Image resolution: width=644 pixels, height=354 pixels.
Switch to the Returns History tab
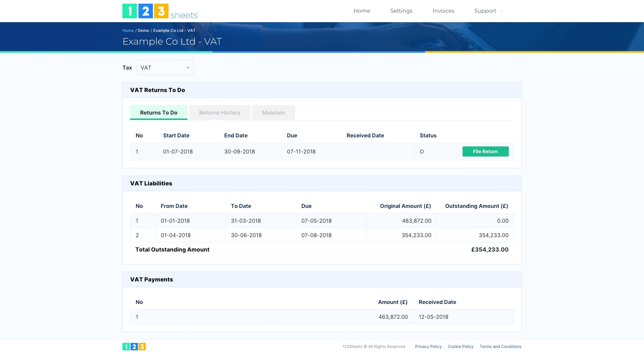pyautogui.click(x=220, y=113)
